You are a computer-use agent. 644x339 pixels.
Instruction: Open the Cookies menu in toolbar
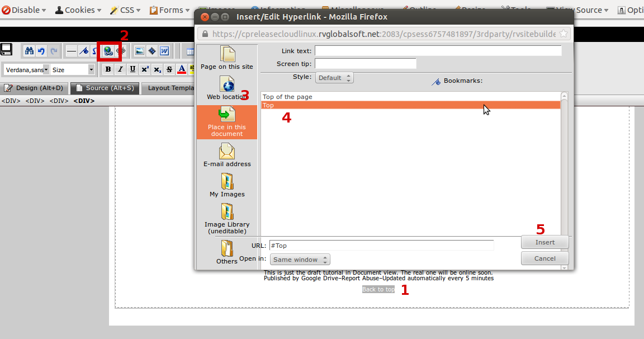click(x=78, y=10)
